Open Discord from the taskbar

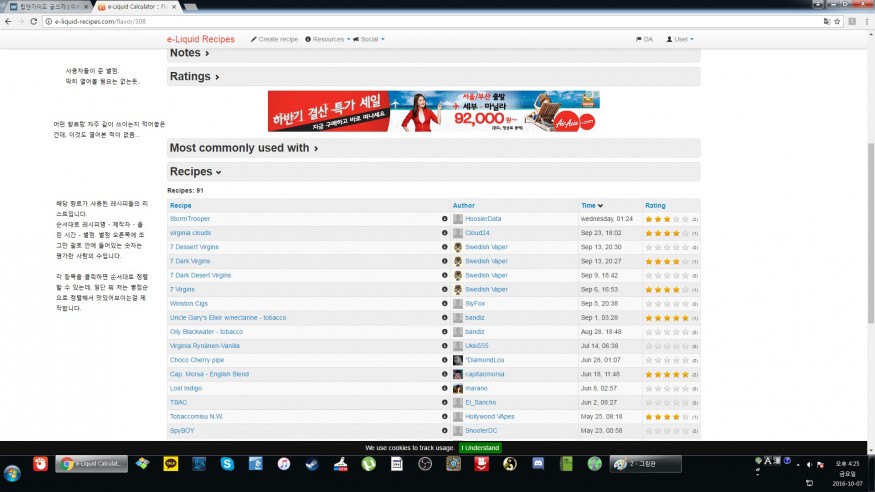point(538,464)
